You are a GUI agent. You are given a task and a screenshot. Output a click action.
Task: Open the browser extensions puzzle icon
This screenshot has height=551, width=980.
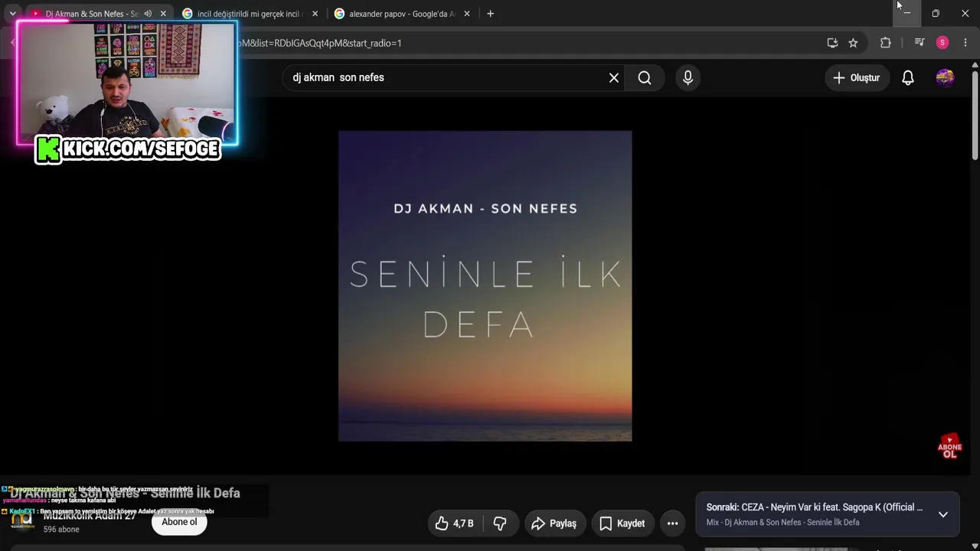[x=886, y=43]
